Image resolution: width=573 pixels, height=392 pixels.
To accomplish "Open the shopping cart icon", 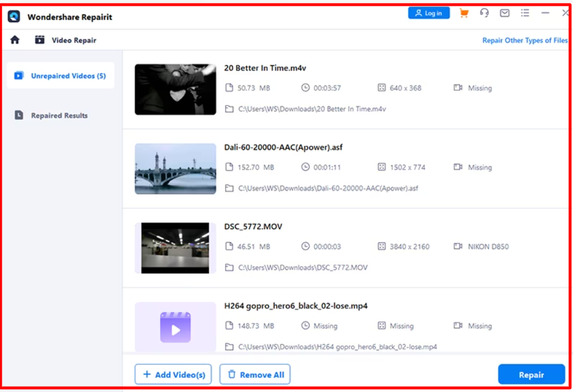I will point(464,13).
